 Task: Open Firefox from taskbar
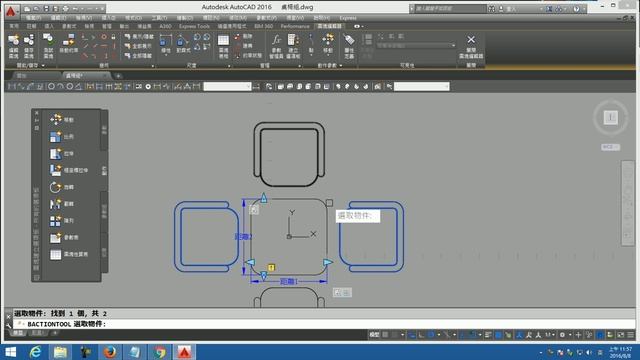pyautogui.click(x=110, y=352)
